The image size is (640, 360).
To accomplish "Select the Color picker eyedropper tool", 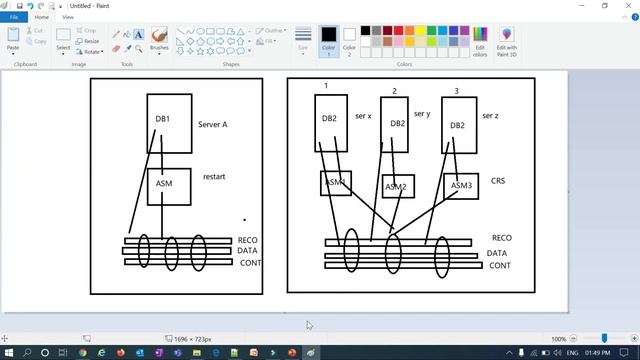I will click(x=127, y=49).
